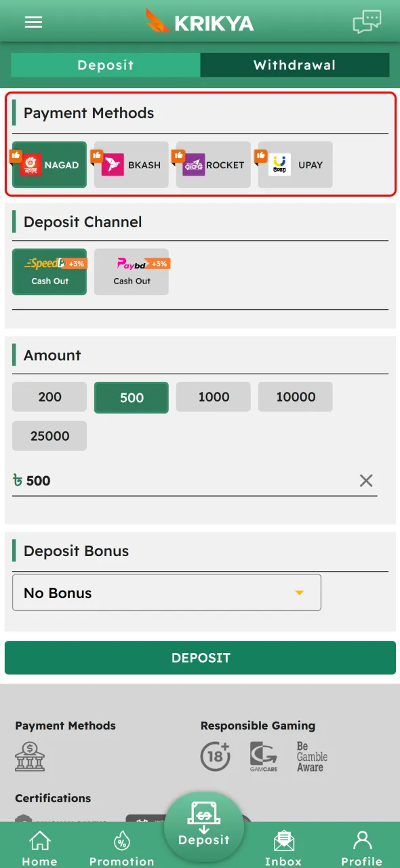The height and width of the screenshot is (868, 400).
Task: Open the No Bonus dropdown
Action: 167,592
